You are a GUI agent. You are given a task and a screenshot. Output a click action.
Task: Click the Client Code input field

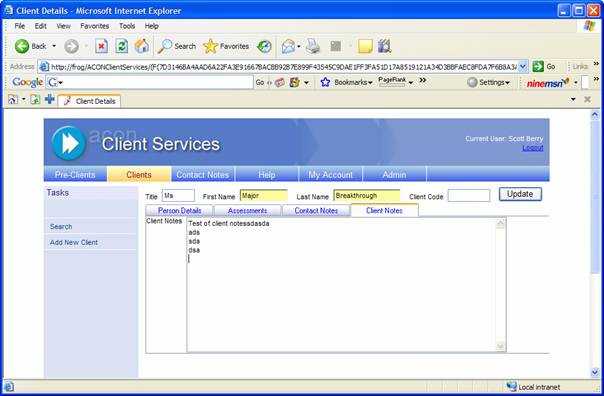(x=469, y=196)
